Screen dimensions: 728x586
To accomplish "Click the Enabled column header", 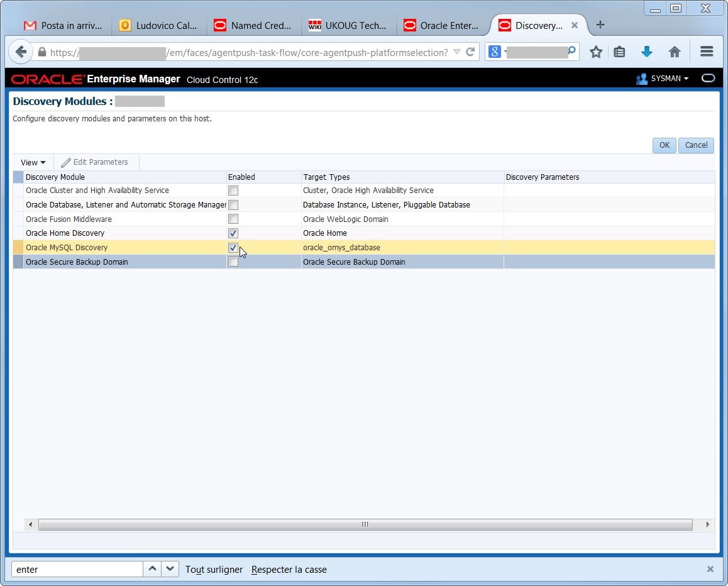I will click(263, 177).
